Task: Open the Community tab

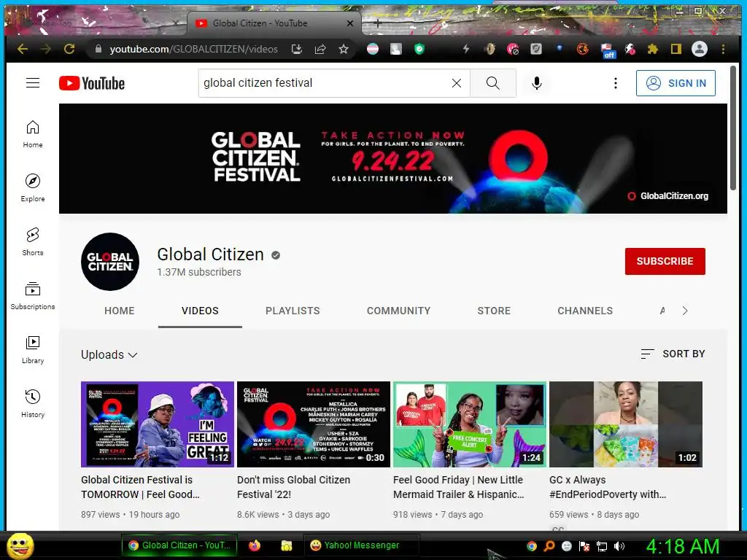Action: [x=399, y=311]
